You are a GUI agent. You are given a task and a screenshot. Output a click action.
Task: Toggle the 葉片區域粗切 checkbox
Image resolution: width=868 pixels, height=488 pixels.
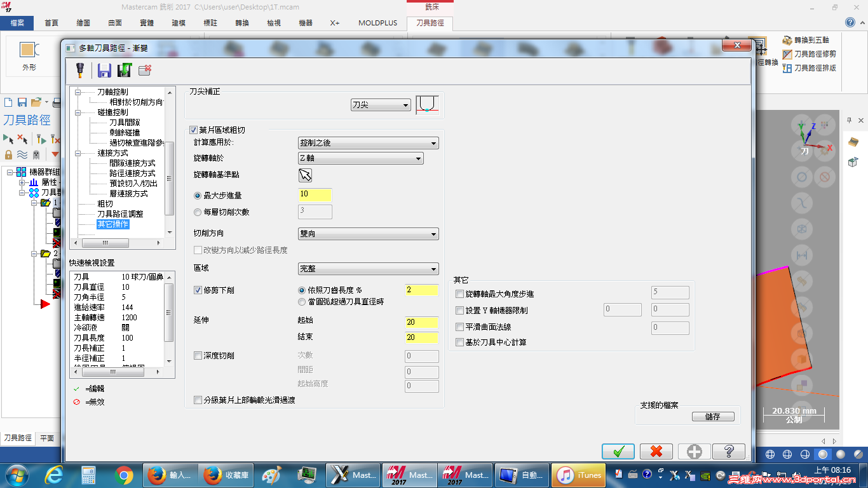pos(194,130)
